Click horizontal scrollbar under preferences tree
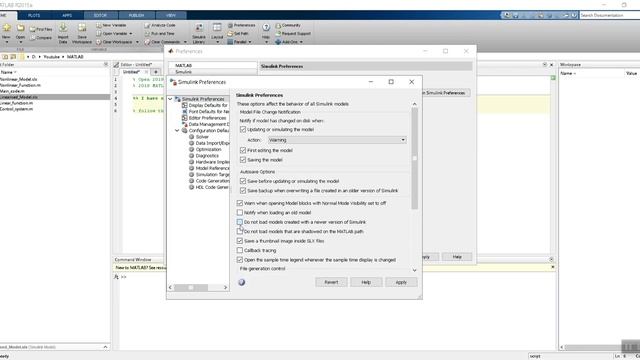This screenshot has width=640, height=360. pos(191,287)
